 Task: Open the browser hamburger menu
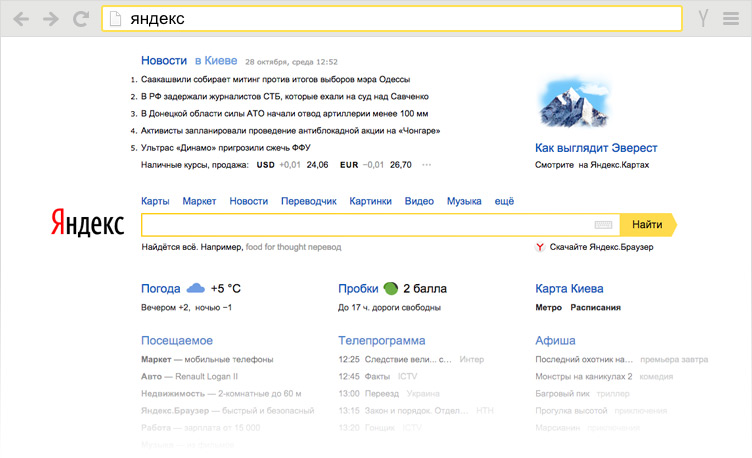[731, 19]
